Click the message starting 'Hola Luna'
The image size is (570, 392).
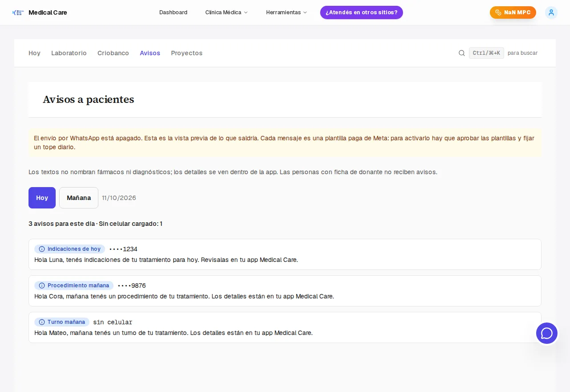click(x=166, y=260)
